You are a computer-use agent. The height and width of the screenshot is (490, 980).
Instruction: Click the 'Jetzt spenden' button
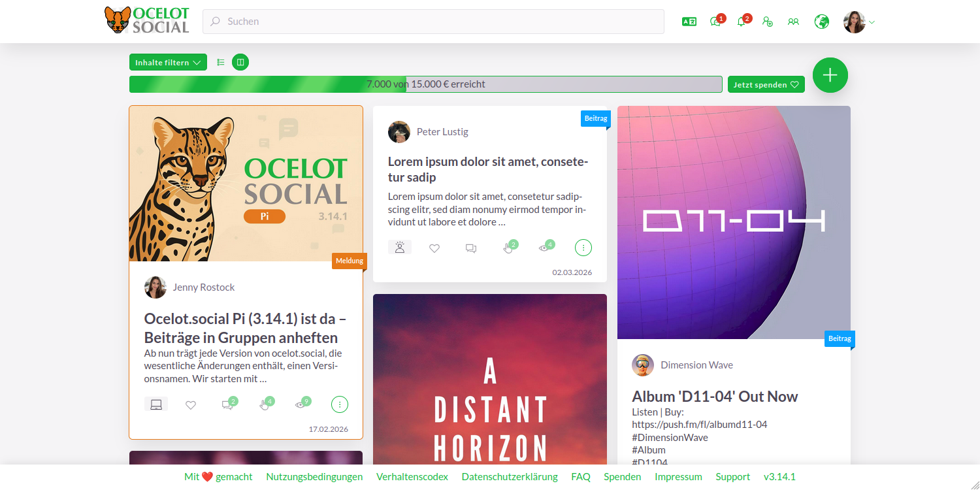[765, 84]
